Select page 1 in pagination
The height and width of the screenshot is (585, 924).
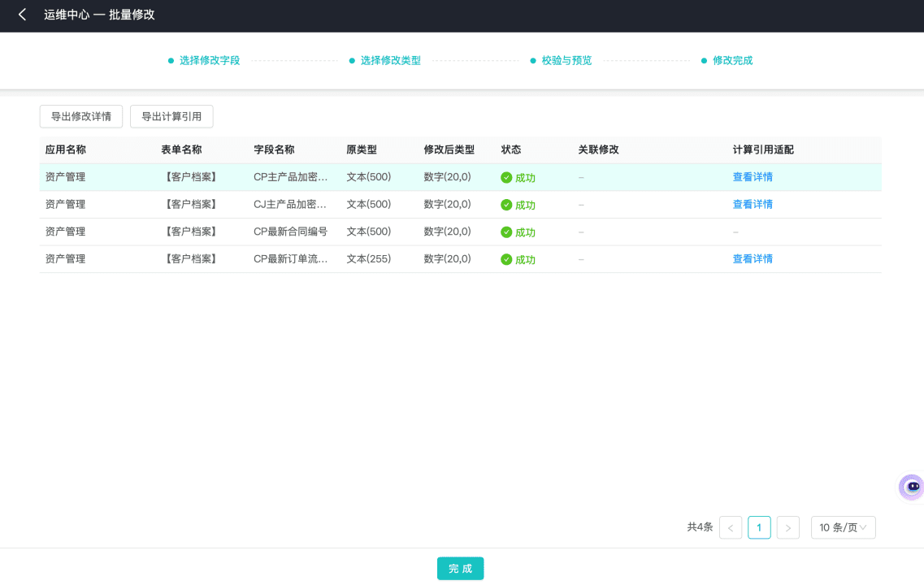(x=759, y=527)
